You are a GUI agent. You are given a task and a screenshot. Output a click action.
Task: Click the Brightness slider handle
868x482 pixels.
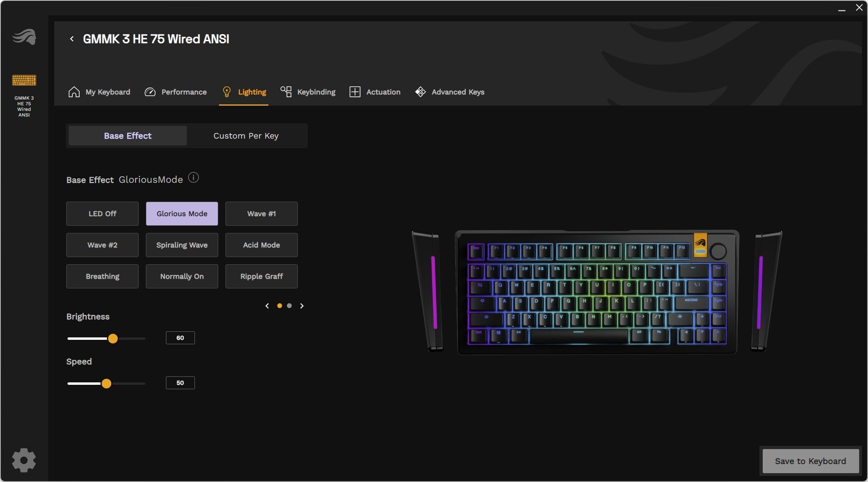(113, 339)
